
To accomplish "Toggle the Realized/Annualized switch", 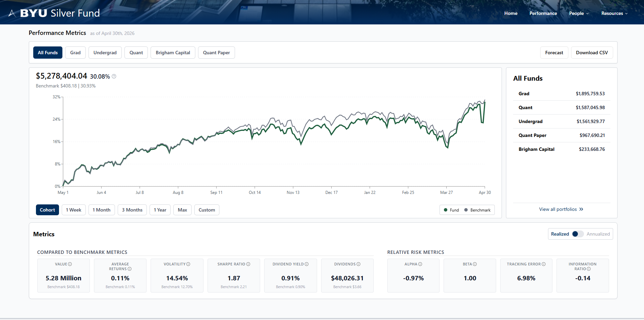I will 578,234.
